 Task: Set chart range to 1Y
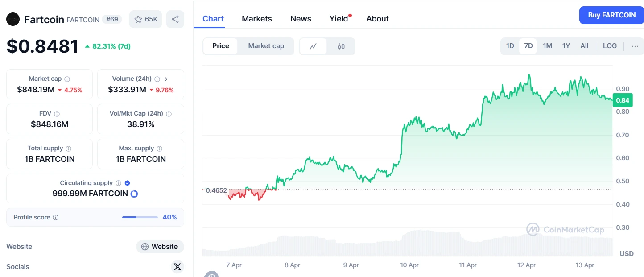click(566, 46)
